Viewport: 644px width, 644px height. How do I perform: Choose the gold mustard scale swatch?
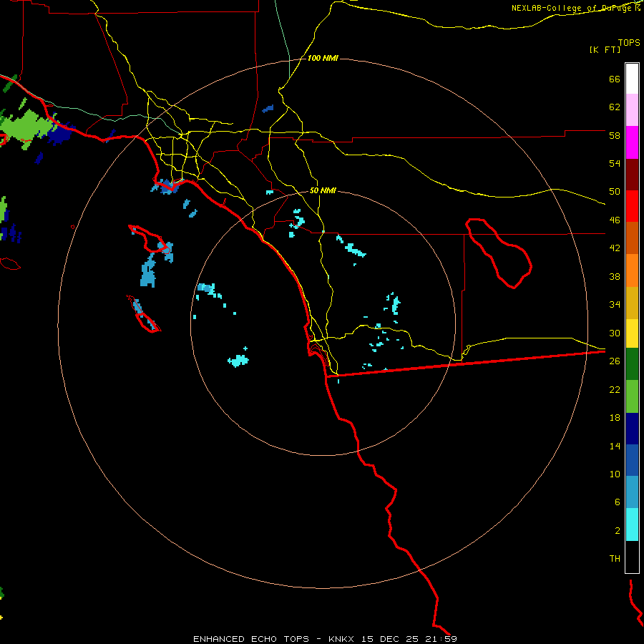point(632,303)
